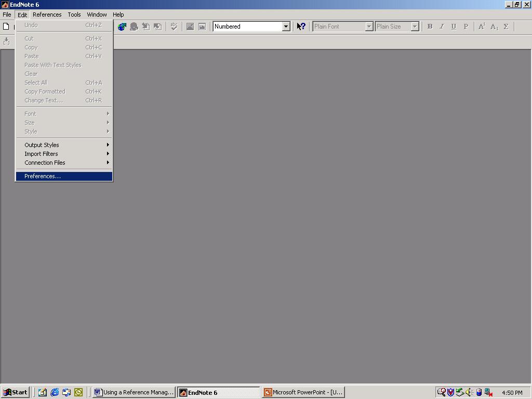
Task: Expand the Output Styles submenu
Action: tap(64, 145)
